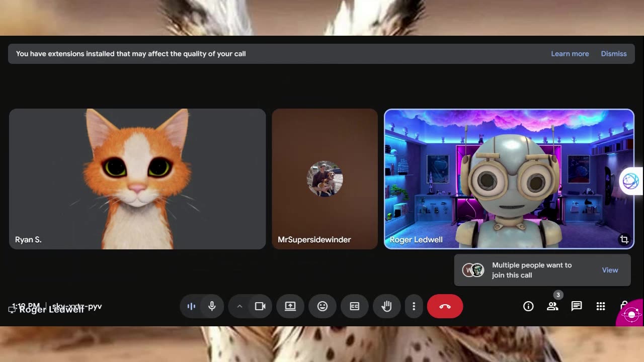The image size is (644, 362).
Task: Open host controls lock icon
Action: [x=624, y=305]
